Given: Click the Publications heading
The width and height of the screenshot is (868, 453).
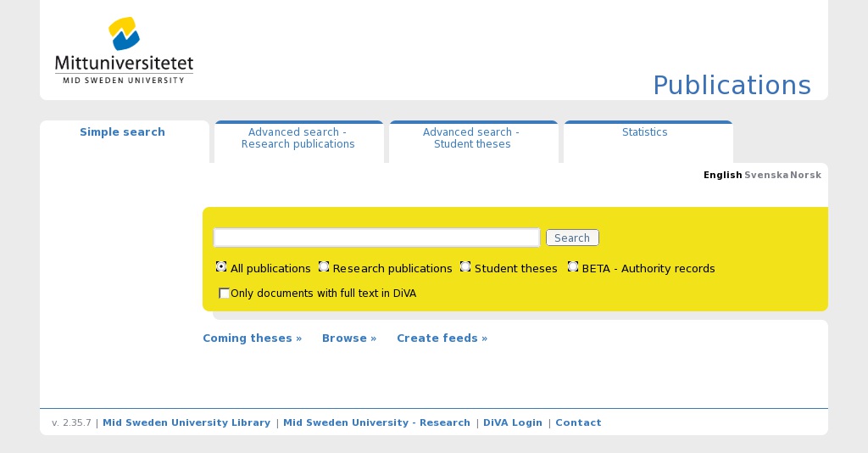Looking at the screenshot, I should 732,86.
